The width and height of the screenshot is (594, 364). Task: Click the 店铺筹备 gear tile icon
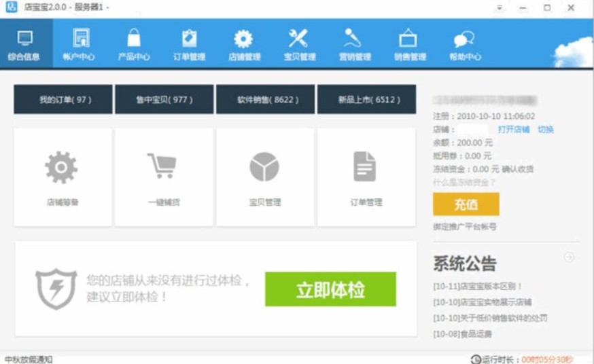(x=61, y=167)
